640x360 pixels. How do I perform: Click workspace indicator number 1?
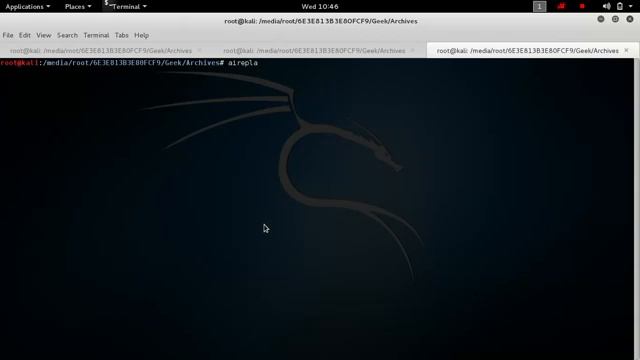click(539, 7)
